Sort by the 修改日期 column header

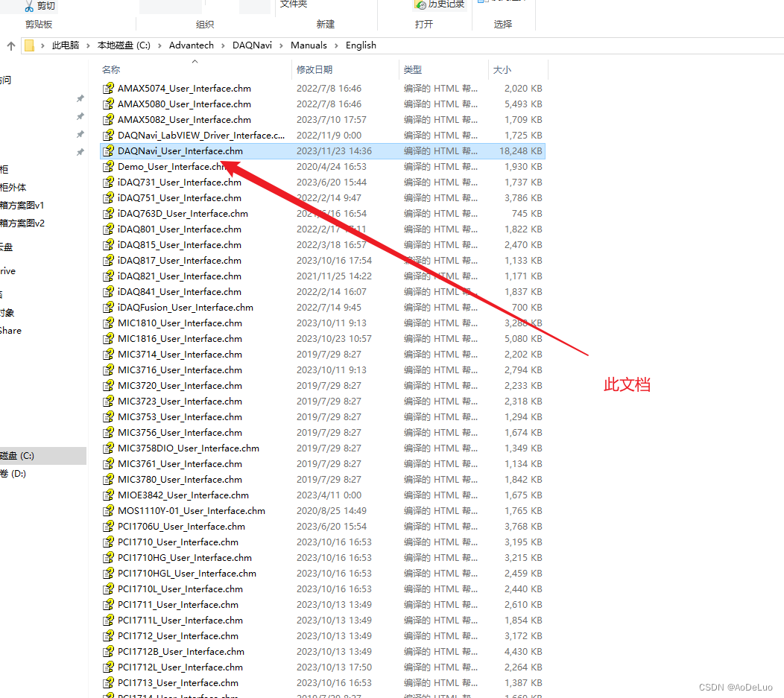(314, 70)
